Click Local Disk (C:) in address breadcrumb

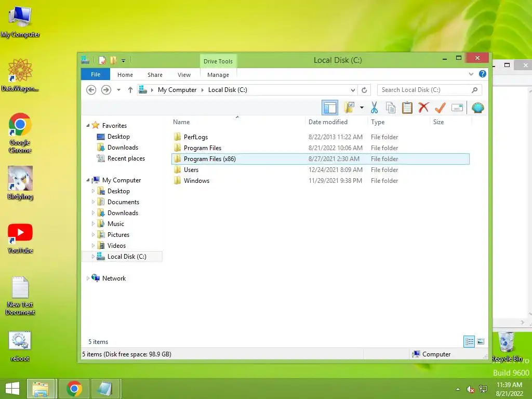point(228,90)
